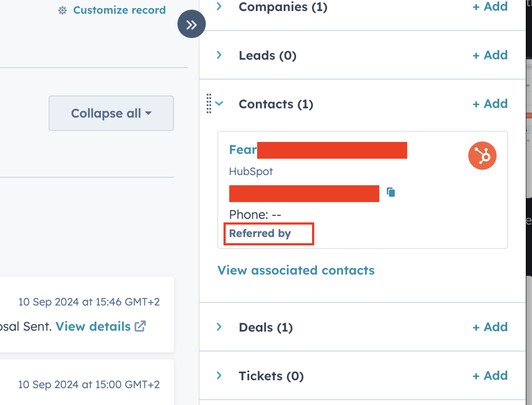Add a company with the Companies Add link
The height and width of the screenshot is (405, 532).
tap(490, 7)
